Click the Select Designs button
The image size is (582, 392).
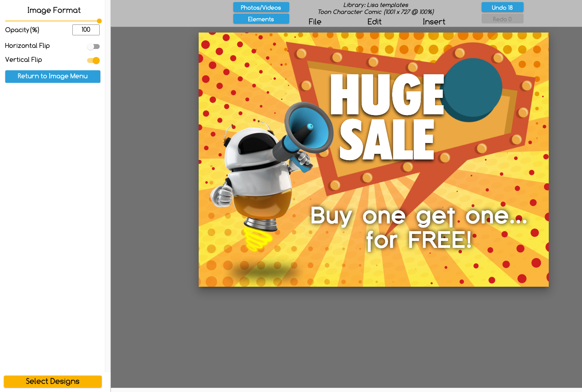(53, 382)
